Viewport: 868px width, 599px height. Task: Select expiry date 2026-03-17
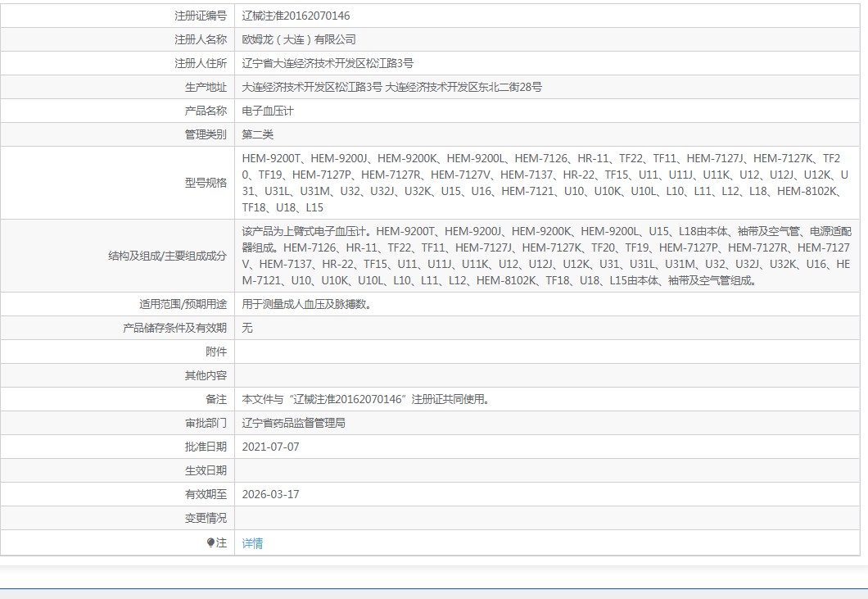[271, 495]
